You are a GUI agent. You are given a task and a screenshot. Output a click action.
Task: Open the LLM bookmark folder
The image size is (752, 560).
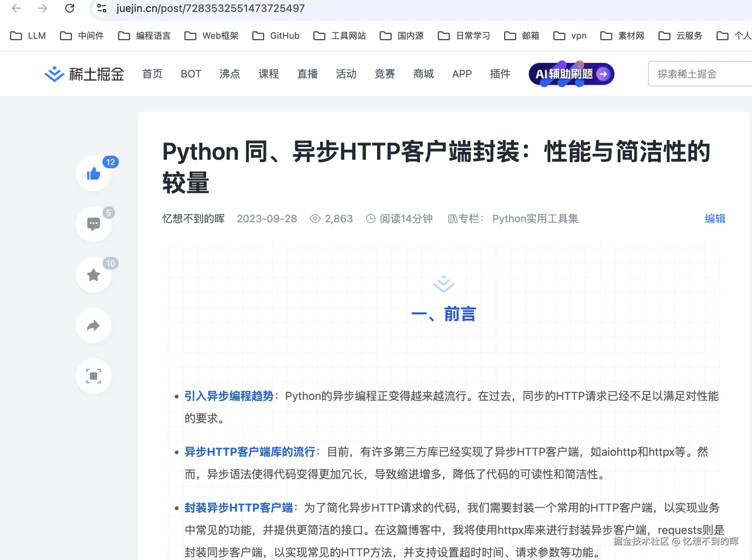(x=28, y=36)
